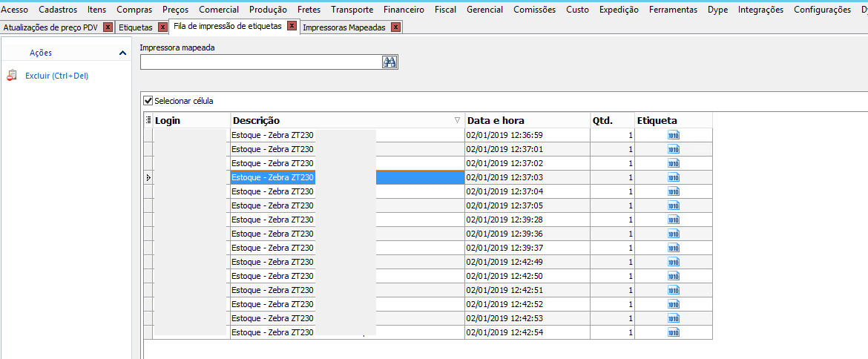Select the date cell 02/01/2019 12:36:59

tap(527, 135)
